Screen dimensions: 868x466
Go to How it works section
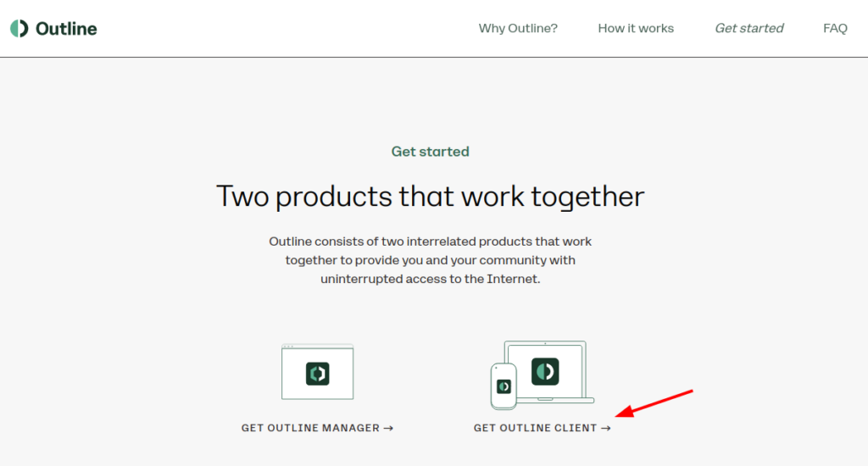click(636, 28)
